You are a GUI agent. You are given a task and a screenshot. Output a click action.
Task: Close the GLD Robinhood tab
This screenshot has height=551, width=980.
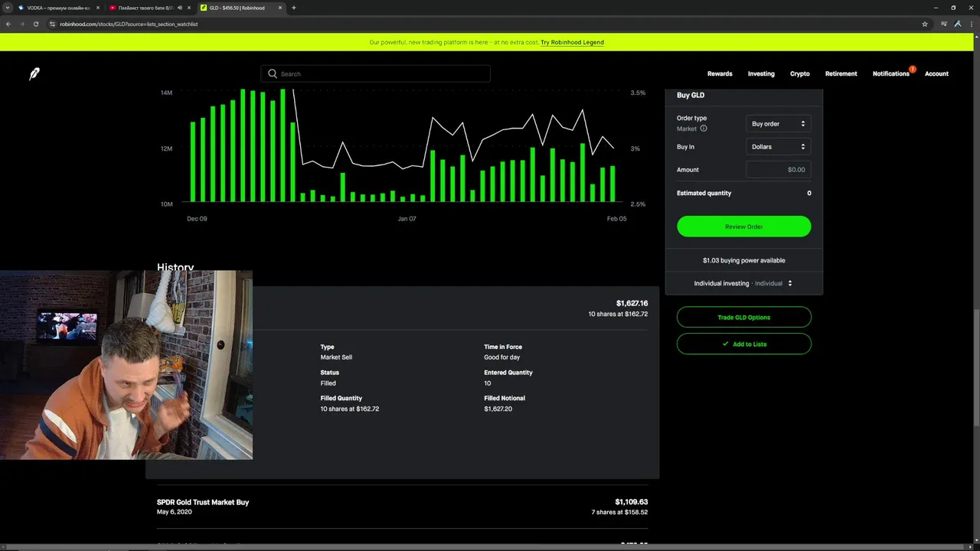(280, 8)
